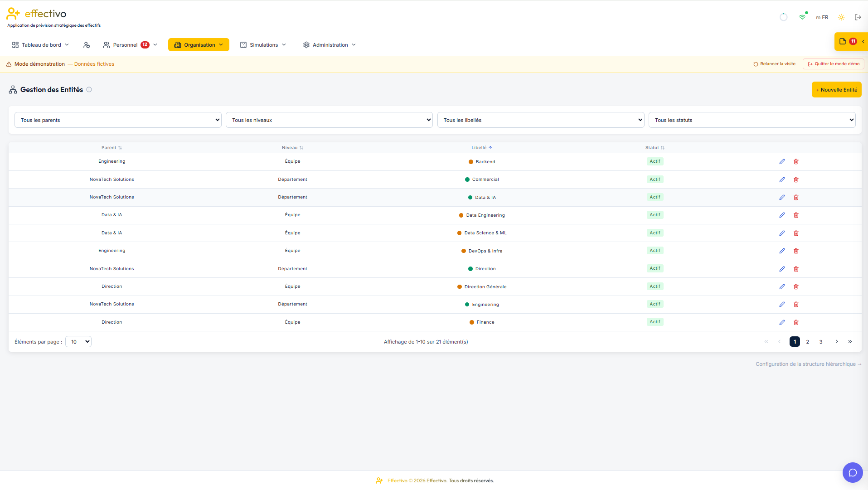Edit the Direction Générale entity

(x=782, y=287)
